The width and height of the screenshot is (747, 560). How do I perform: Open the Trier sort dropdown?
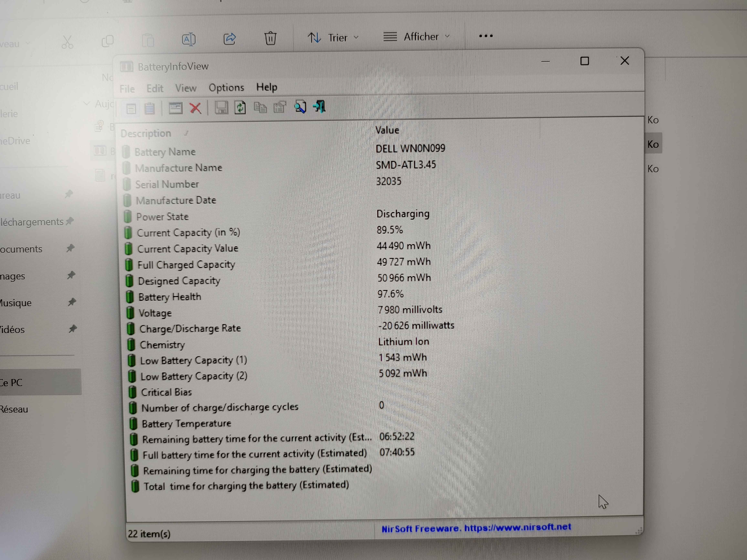(x=333, y=37)
